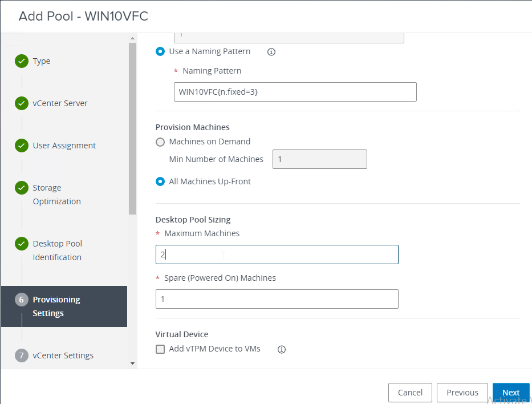This screenshot has width=532, height=404.
Task: Click the green checkmark icon for vCenter Server
Action: 22,103
